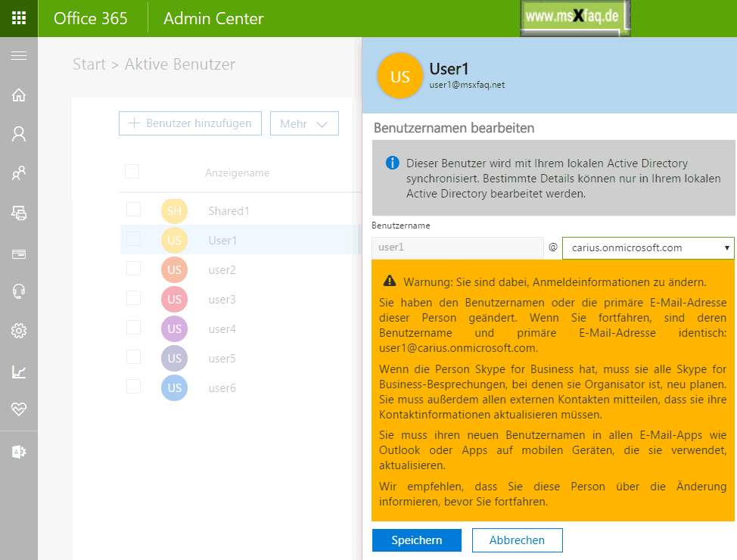Click Office 365 header title
This screenshot has height=560, width=737.
(90, 18)
